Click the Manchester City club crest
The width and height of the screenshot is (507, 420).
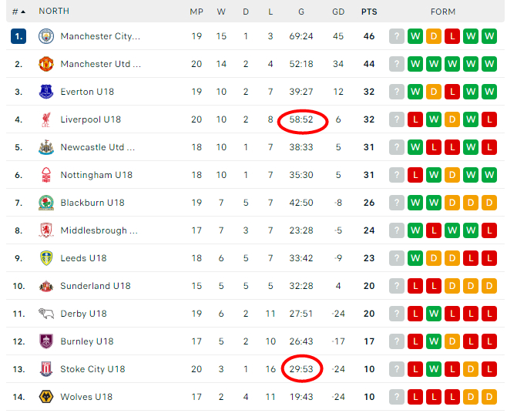tap(46, 36)
